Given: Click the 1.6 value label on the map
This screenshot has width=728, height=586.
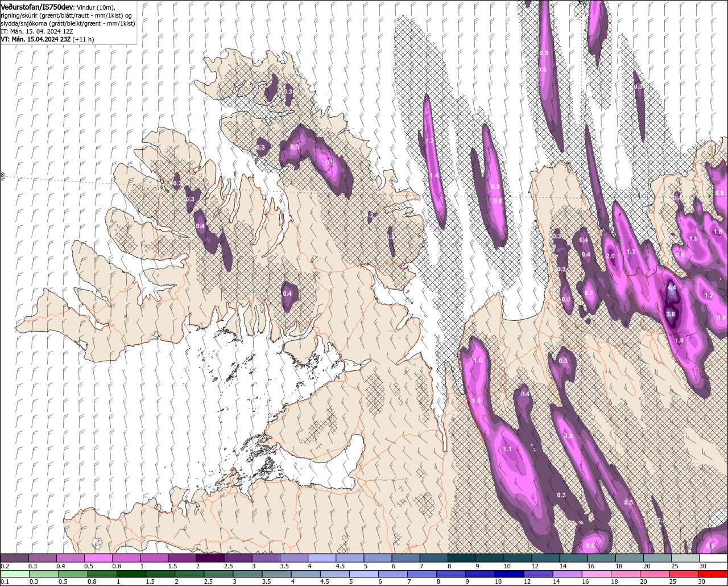Looking at the screenshot, I should [693, 239].
